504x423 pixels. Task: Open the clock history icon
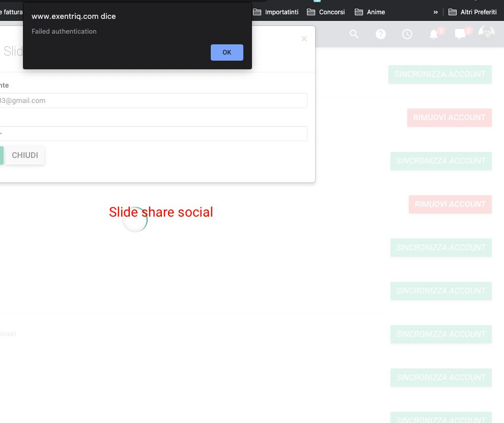(407, 34)
